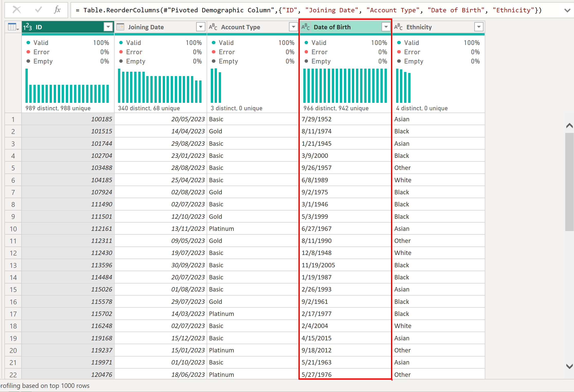The width and height of the screenshot is (574, 392).
Task: Click the formula bar cancel X icon
Action: click(x=17, y=10)
